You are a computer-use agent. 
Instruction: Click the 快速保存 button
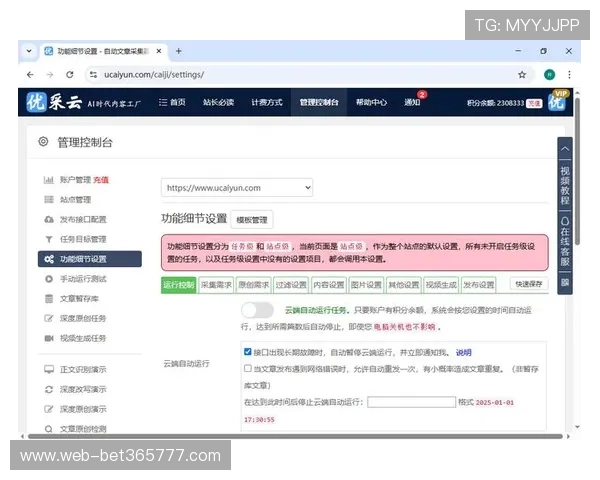(529, 284)
